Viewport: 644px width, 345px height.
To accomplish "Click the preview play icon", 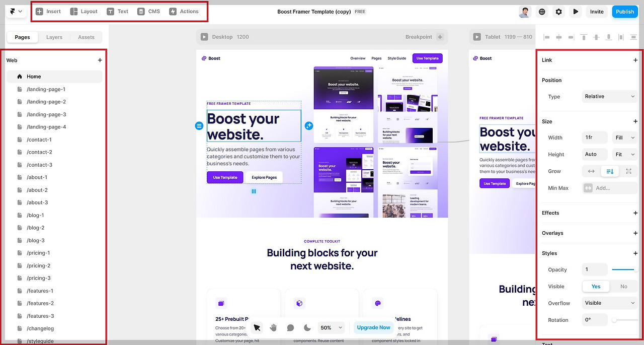I will pos(576,12).
